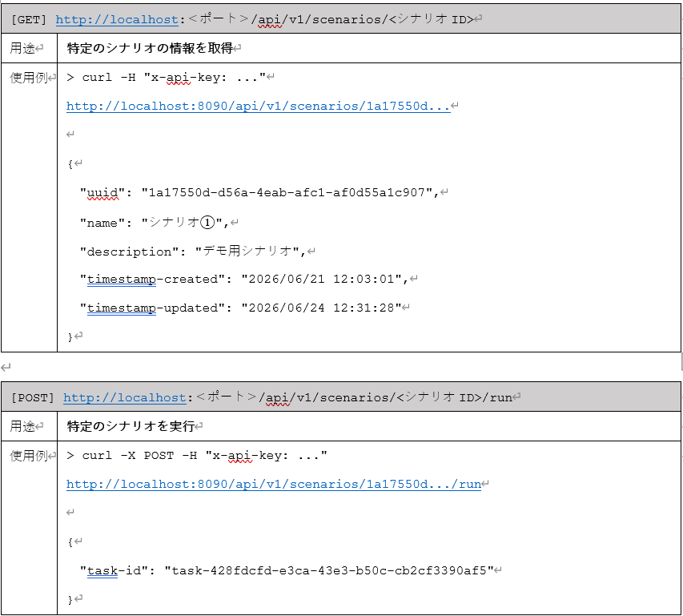This screenshot has height=616, width=683.
Task: Open the localhost link in the POST header
Action: [125, 397]
